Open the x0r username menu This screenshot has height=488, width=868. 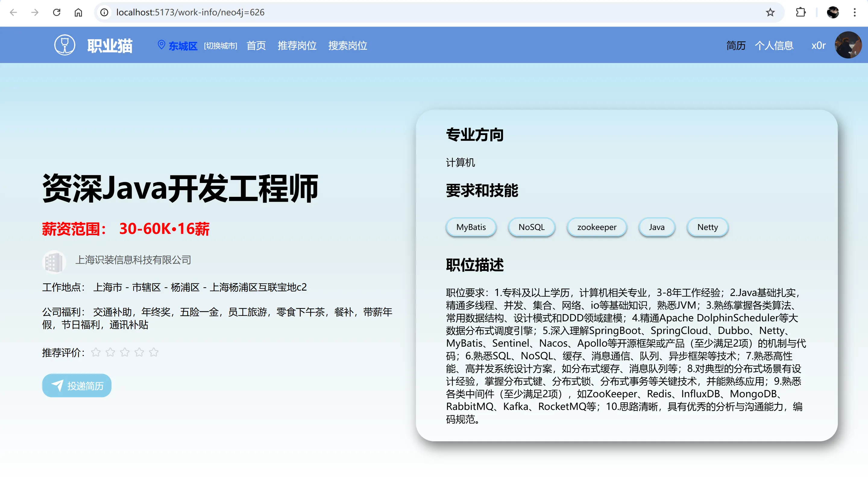tap(818, 46)
